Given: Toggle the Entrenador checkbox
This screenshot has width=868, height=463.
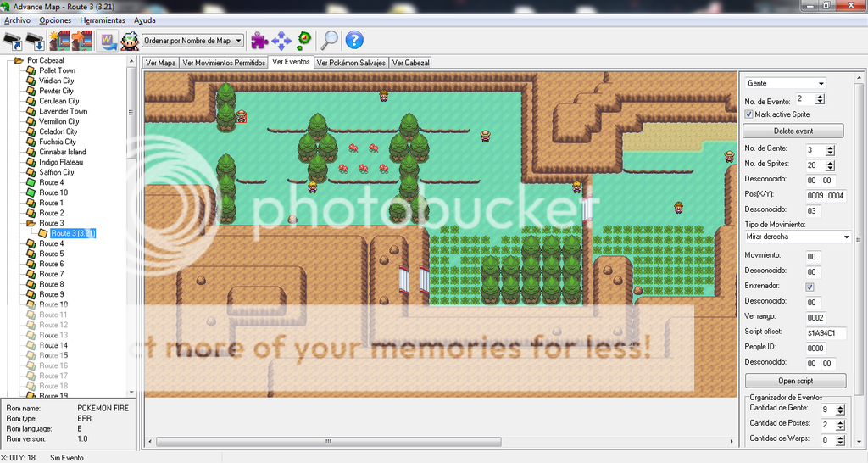Looking at the screenshot, I should tap(810, 287).
